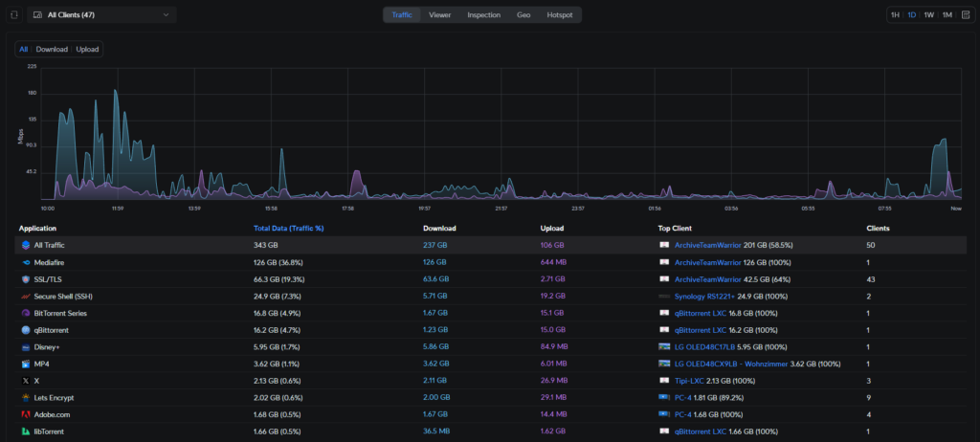Set time range to 1D
980x442 pixels.
(x=912, y=14)
